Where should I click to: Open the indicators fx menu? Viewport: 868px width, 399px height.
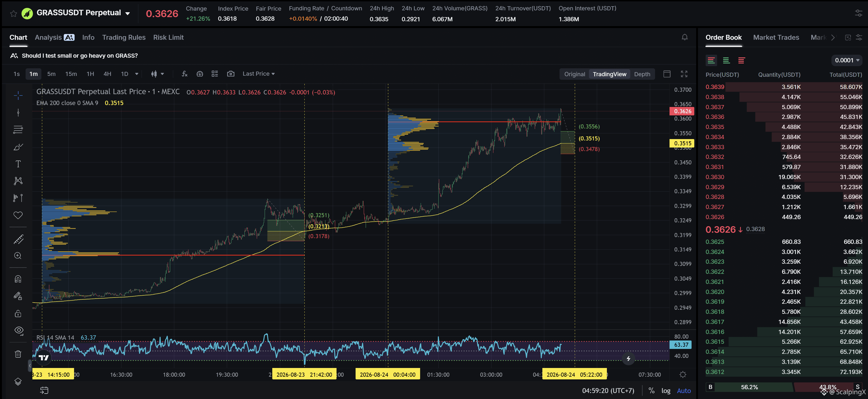click(185, 74)
